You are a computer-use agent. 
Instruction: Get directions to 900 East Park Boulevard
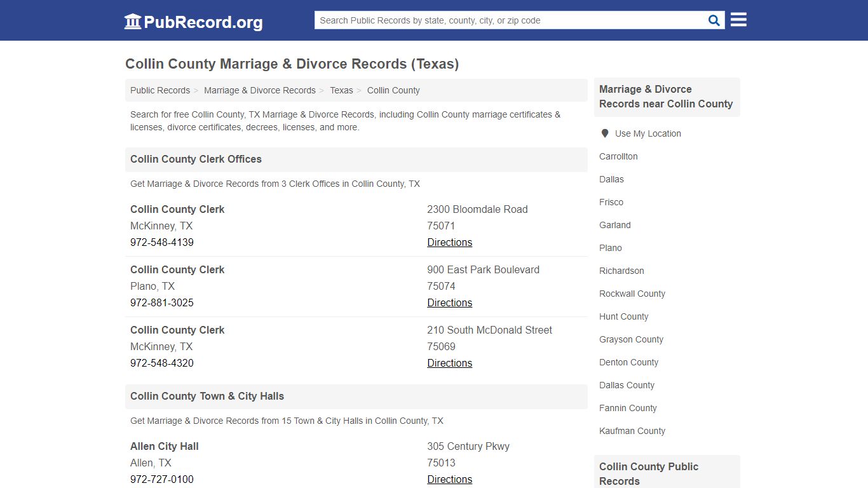[449, 302]
